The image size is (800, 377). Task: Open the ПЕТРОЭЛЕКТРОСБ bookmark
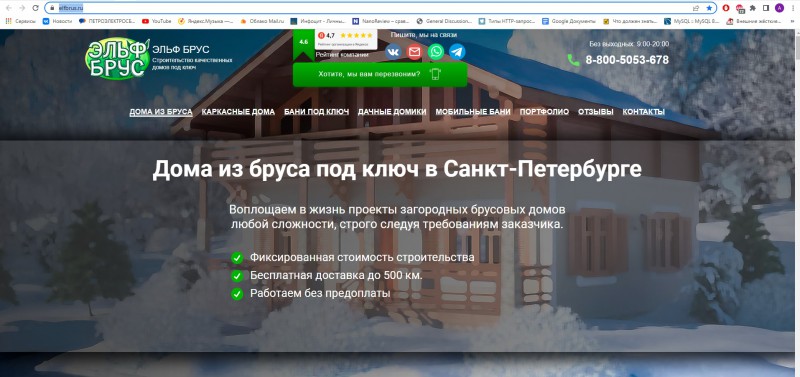click(x=107, y=21)
